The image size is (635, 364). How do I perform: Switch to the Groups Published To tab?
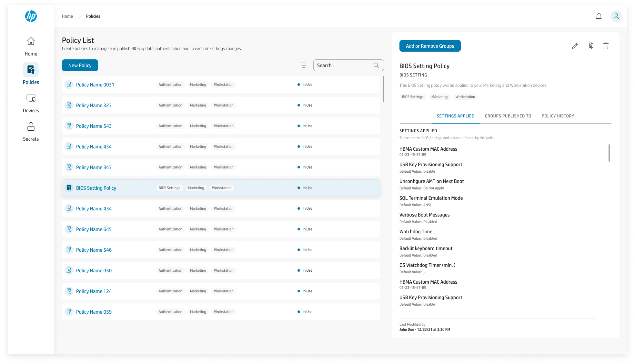[x=508, y=116]
